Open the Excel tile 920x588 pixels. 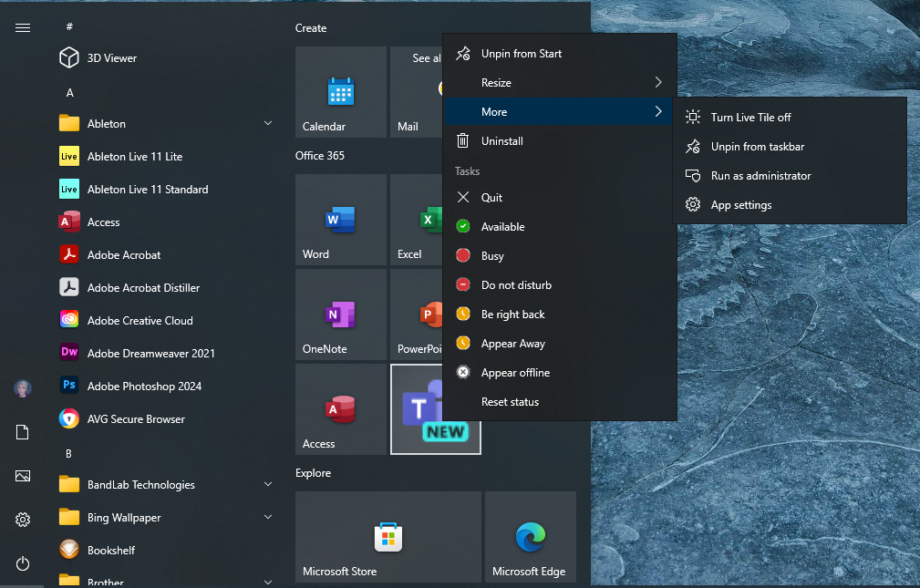(416, 220)
